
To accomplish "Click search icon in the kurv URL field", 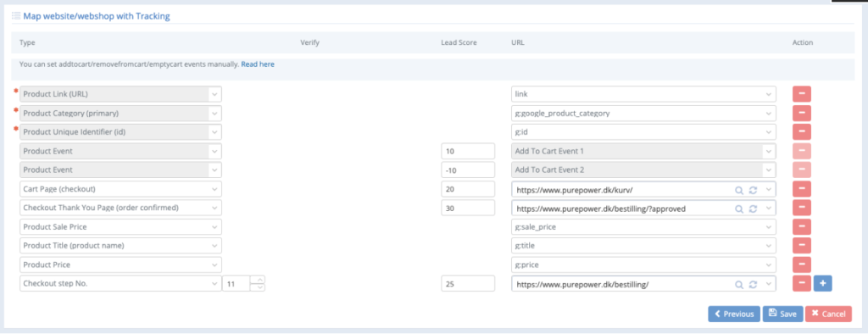I will 738,190.
